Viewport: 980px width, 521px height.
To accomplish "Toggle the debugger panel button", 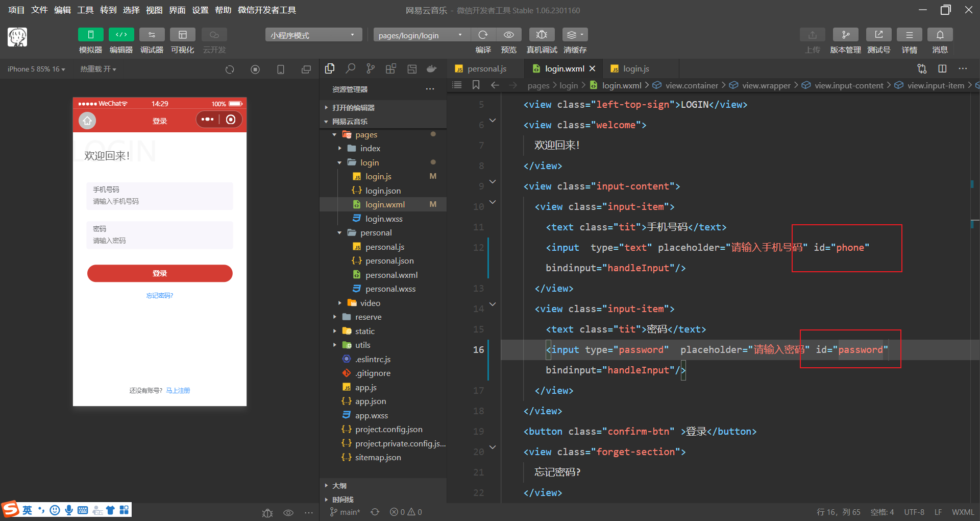I will click(x=152, y=34).
